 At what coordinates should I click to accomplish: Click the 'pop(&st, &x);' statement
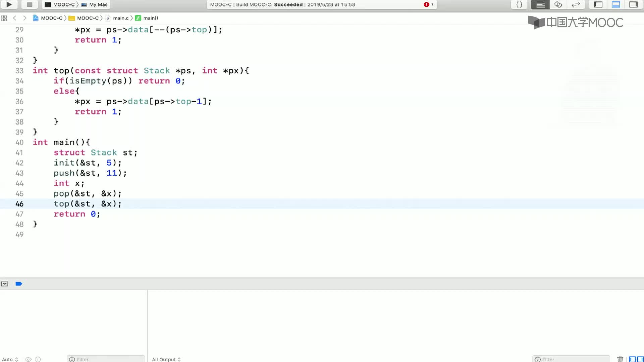88,193
